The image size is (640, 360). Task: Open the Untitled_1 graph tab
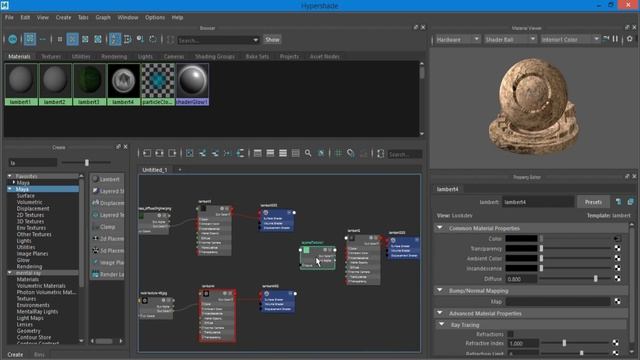[155, 169]
